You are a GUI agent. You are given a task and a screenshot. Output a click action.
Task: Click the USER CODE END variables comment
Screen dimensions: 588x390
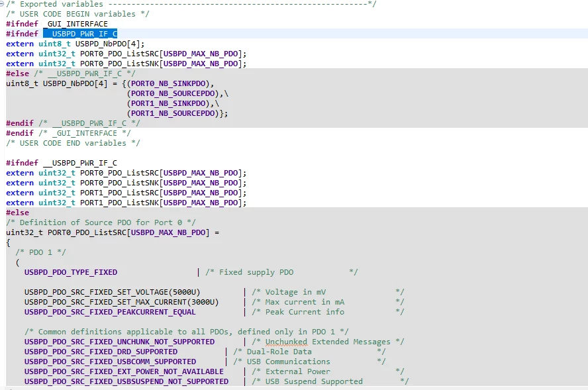[73, 143]
